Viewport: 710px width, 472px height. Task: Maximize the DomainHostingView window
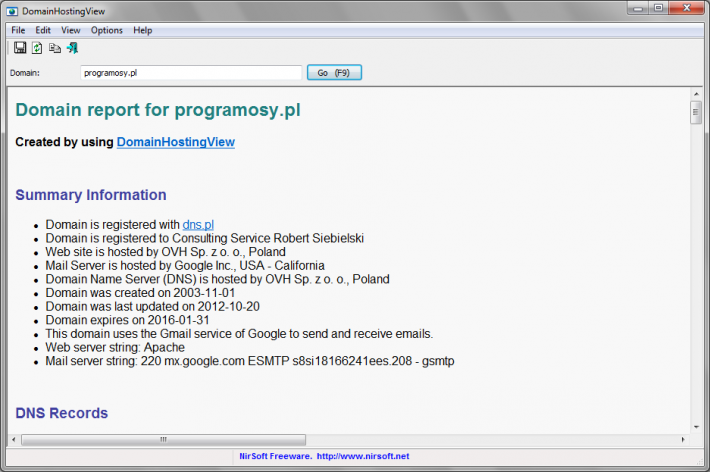point(659,8)
